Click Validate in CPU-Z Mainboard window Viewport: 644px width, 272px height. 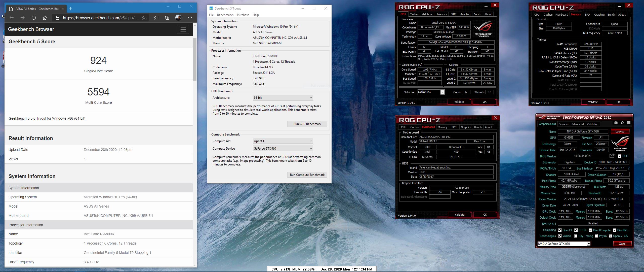[460, 215]
